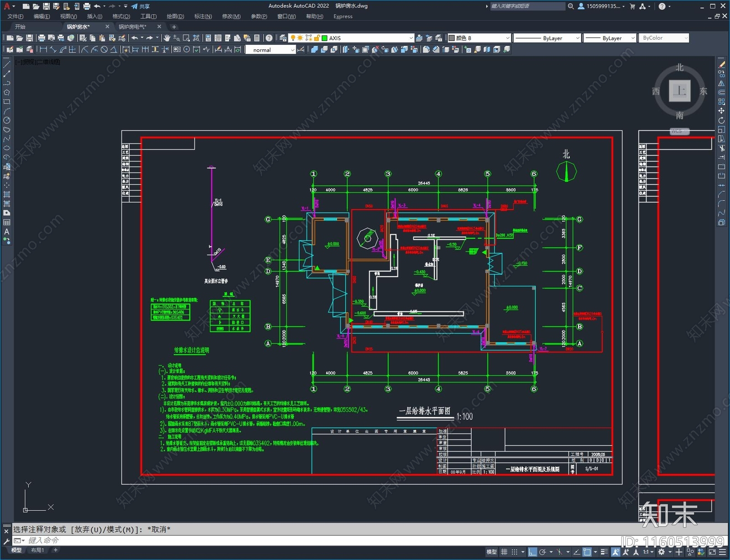The image size is (730, 560).
Task: Click the green AXIS layer color swatch
Action: pyautogui.click(x=324, y=38)
